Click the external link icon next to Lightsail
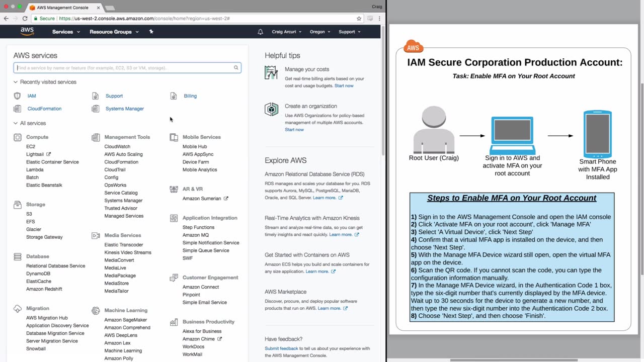 [x=48, y=154]
